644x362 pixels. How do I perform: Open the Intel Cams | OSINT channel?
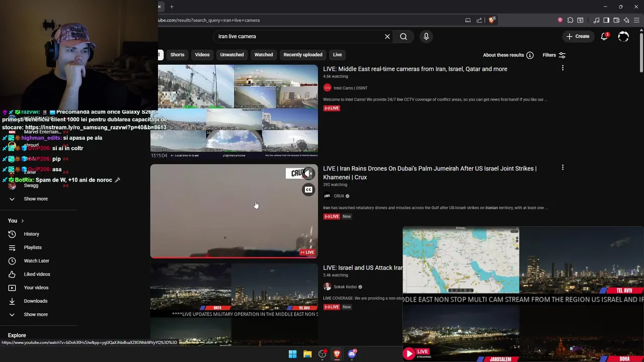point(350,88)
